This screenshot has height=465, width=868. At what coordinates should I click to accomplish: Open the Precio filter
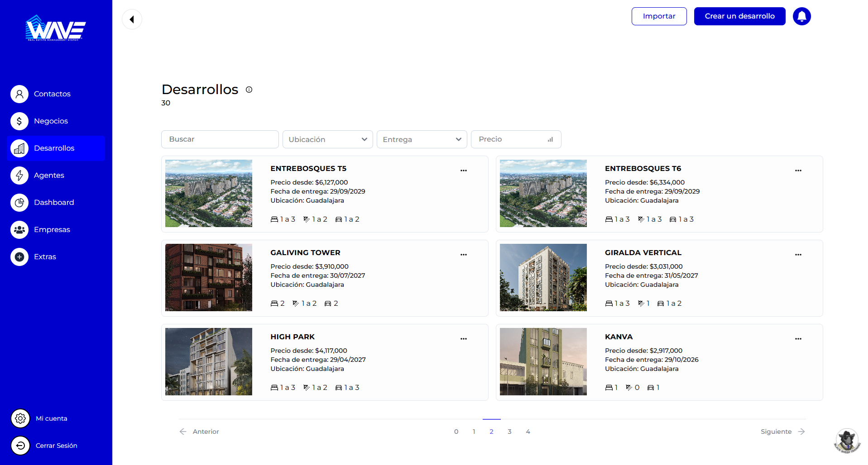coord(516,139)
